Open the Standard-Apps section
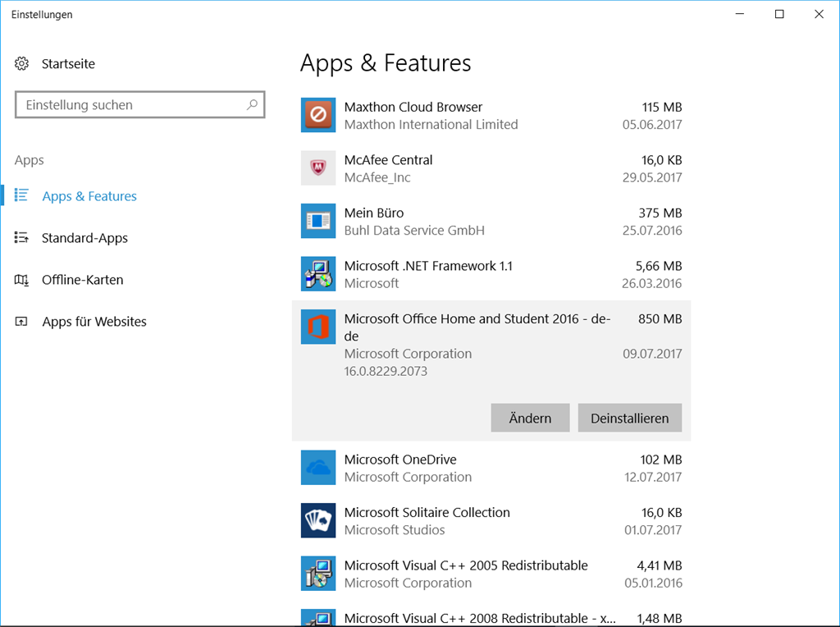 (x=84, y=238)
